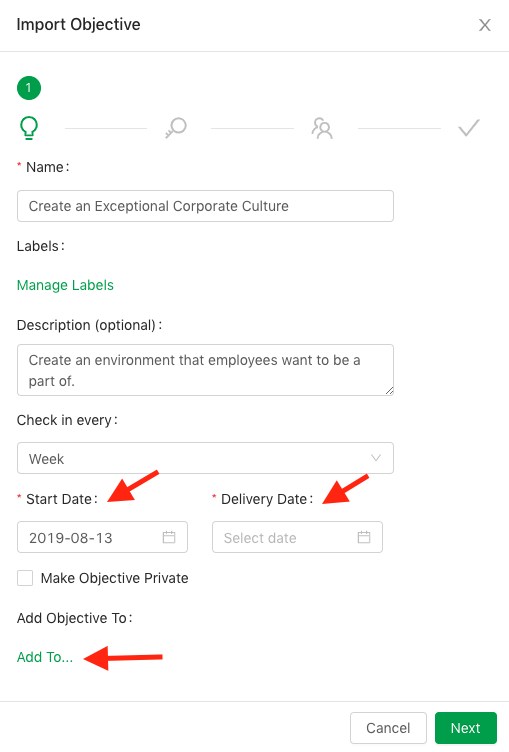
Task: Enable Make Objective Private checkbox
Action: [25, 578]
